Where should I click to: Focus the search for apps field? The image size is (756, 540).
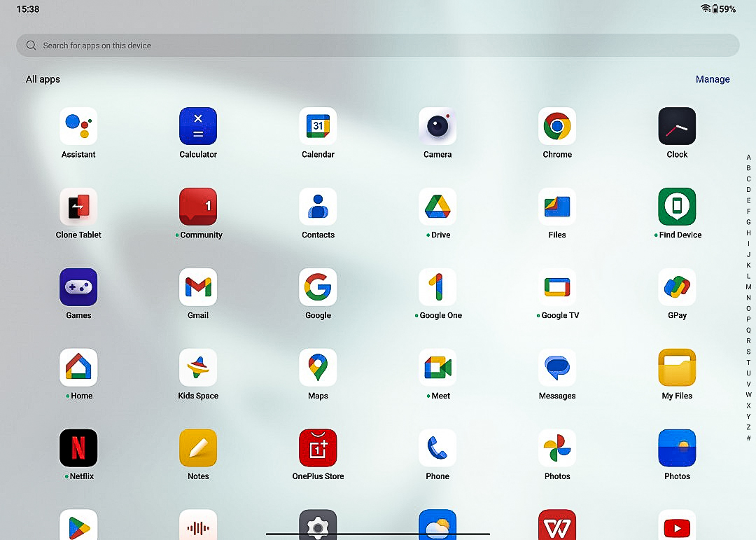377,46
